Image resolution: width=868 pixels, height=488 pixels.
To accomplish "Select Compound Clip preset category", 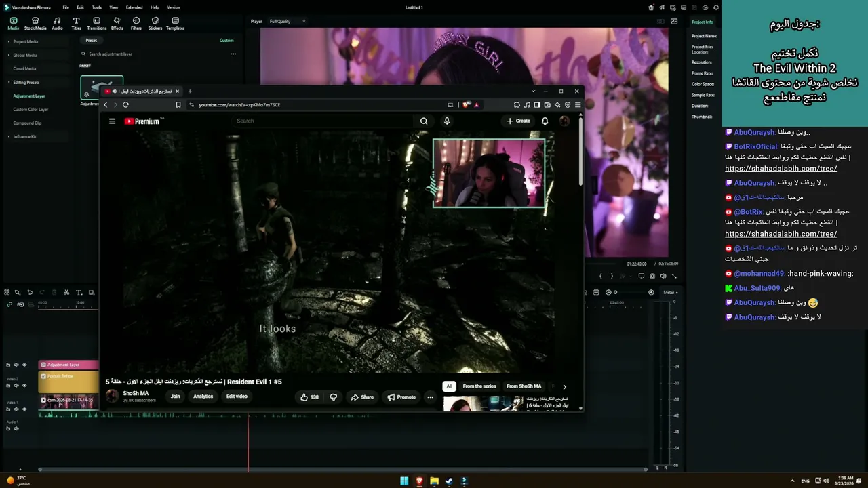I will (x=27, y=123).
